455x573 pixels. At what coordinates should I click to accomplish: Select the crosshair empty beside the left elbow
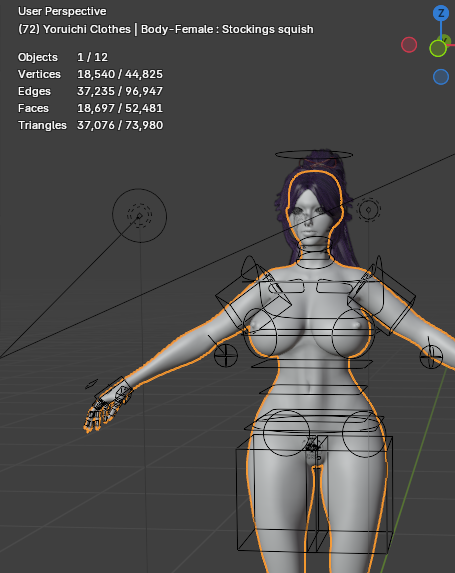coord(225,356)
